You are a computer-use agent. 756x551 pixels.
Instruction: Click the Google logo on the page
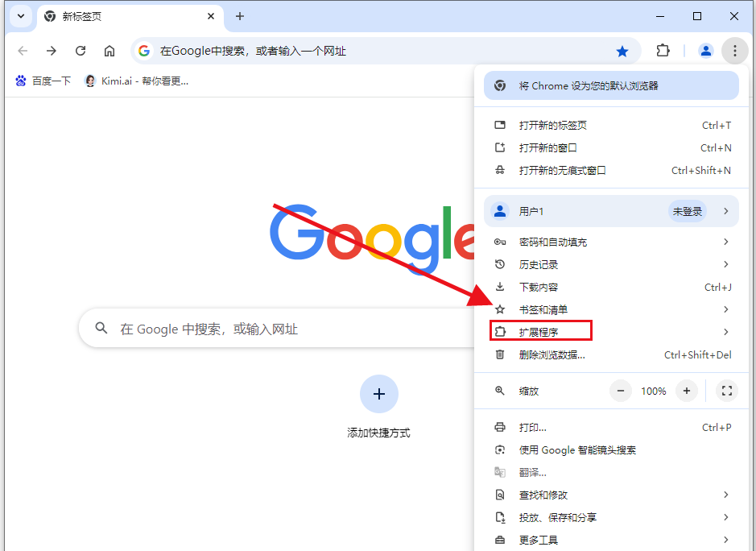[372, 239]
